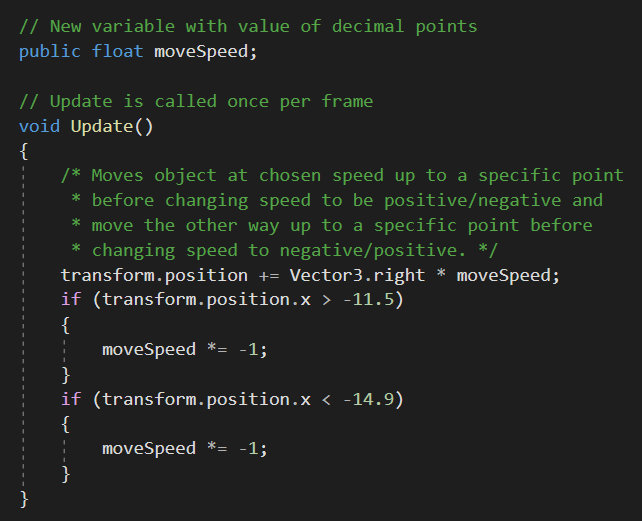Click the -14.9 value in second condition
Viewport: 642px width, 521px height.
[368, 399]
